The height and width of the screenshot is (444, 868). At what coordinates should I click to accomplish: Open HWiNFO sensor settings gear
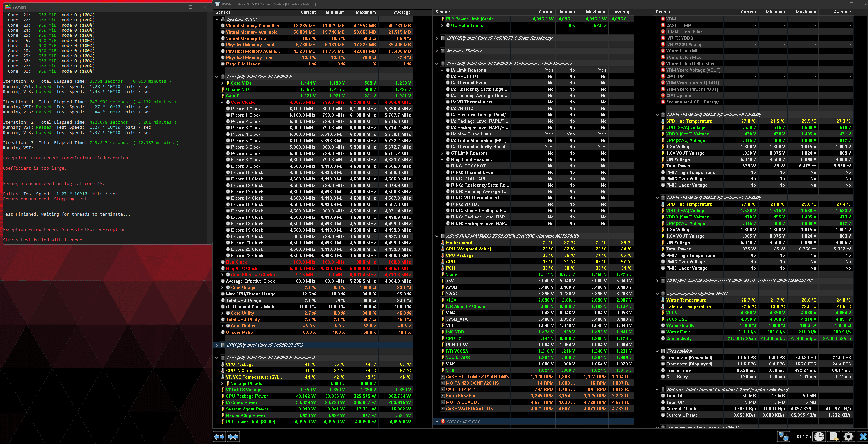(848, 437)
